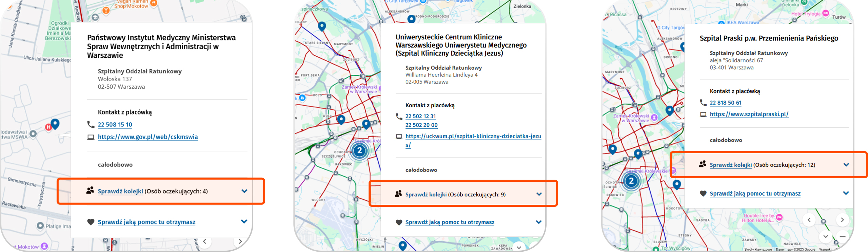Image resolution: width=868 pixels, height=252 pixels.
Task: Open Sprawdź jaką pomoc link in Szpital Praski card
Action: (755, 194)
